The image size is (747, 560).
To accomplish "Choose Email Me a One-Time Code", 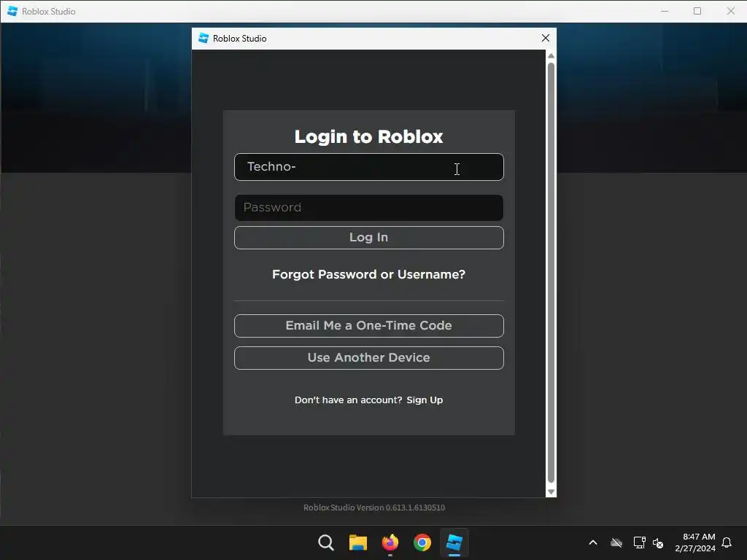I will pyautogui.click(x=368, y=326).
